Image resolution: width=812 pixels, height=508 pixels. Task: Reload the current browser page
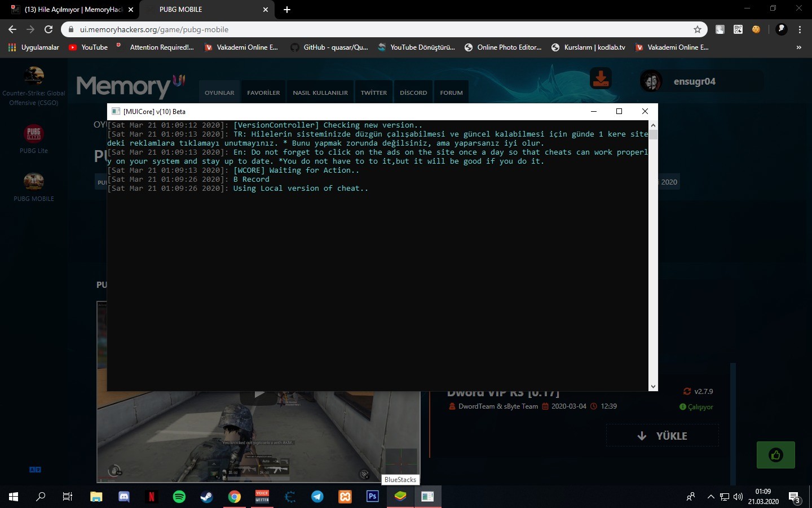click(x=48, y=29)
